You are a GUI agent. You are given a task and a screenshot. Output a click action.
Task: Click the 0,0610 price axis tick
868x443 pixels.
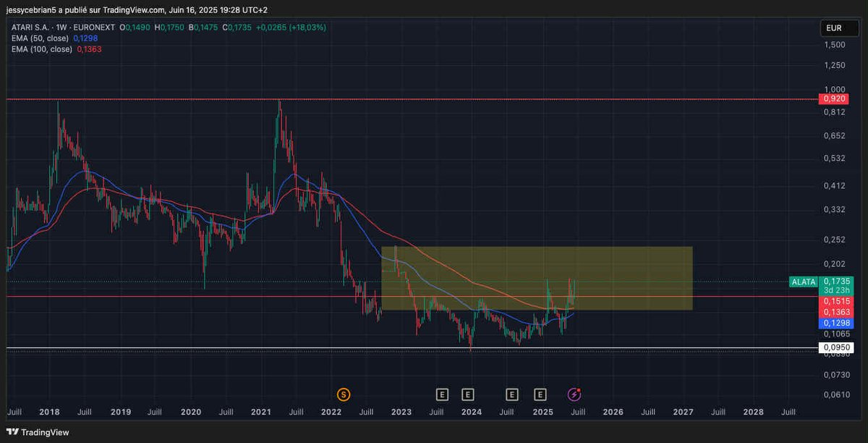click(835, 395)
